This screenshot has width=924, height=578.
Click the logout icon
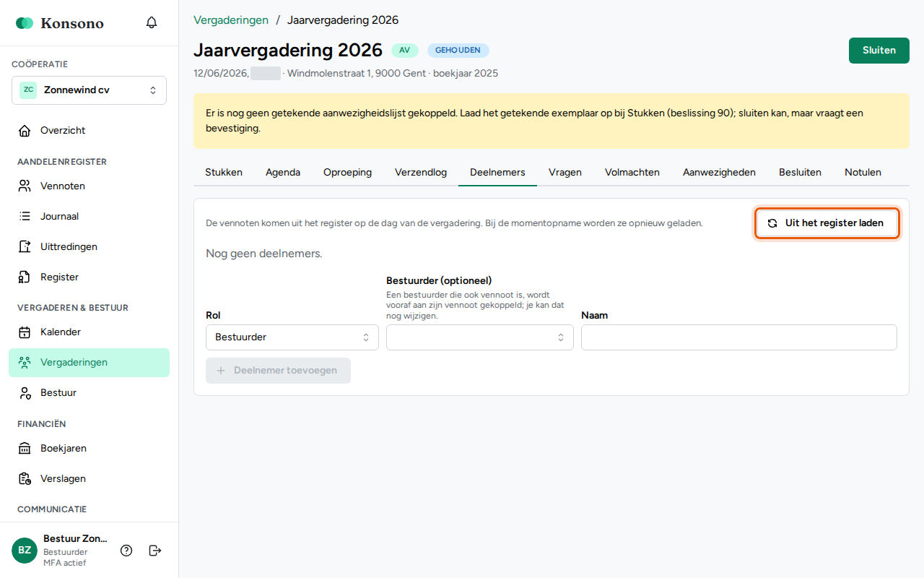[154, 551]
